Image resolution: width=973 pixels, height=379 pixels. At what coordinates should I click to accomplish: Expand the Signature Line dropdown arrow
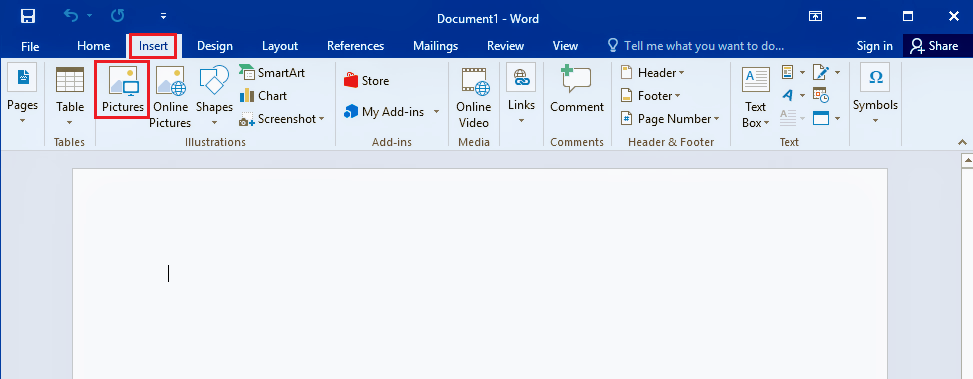pyautogui.click(x=837, y=73)
